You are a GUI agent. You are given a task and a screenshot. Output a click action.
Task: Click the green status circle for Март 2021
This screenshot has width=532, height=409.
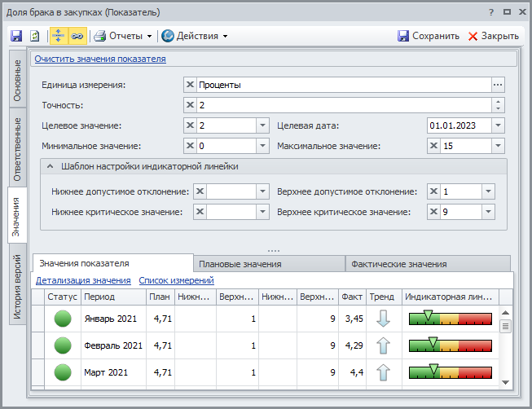tap(62, 372)
